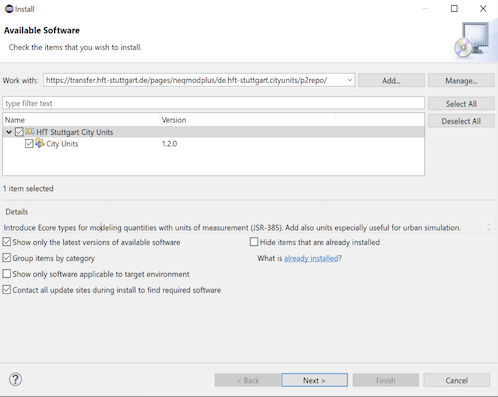This screenshot has width=498, height=397.
Task: Close the Install window
Action: tap(483, 9)
